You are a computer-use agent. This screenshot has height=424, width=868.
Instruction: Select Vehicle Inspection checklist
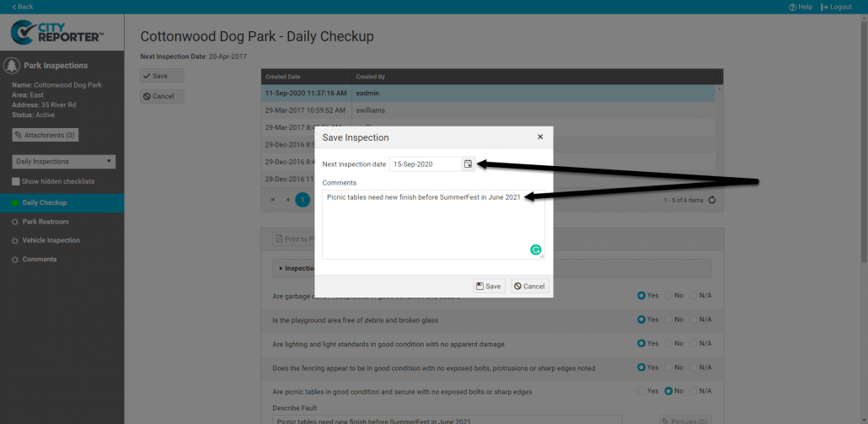tap(51, 240)
